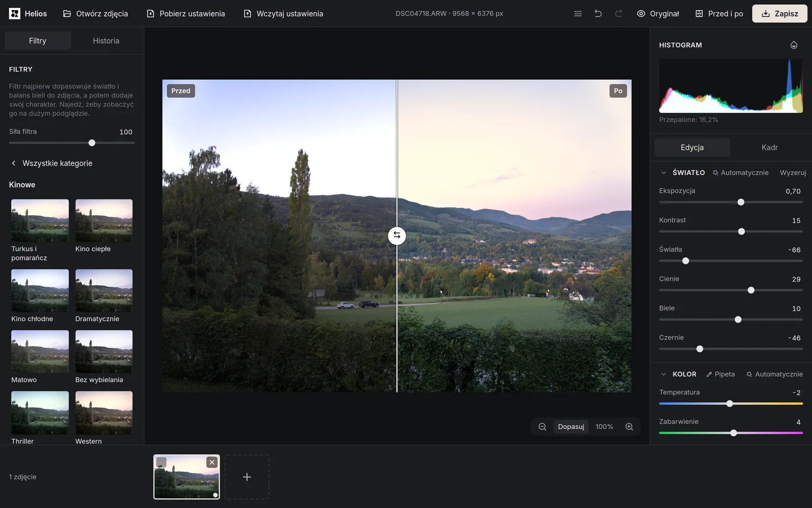This screenshot has width=812, height=508.
Task: Go back to Wszystkie kategorie
Action: click(52, 163)
